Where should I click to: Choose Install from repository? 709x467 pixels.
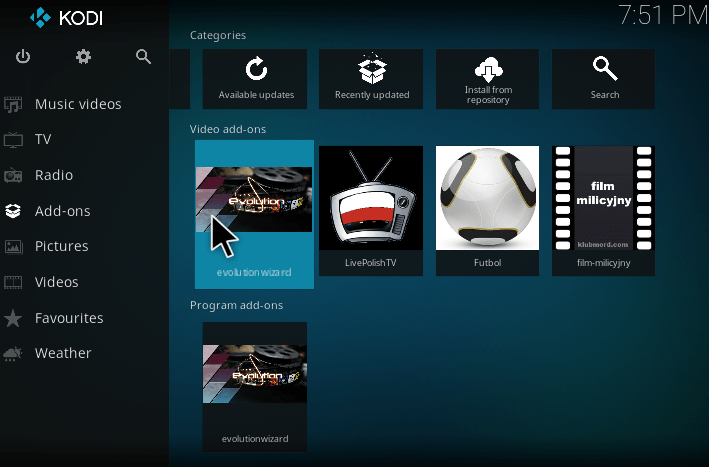point(487,79)
